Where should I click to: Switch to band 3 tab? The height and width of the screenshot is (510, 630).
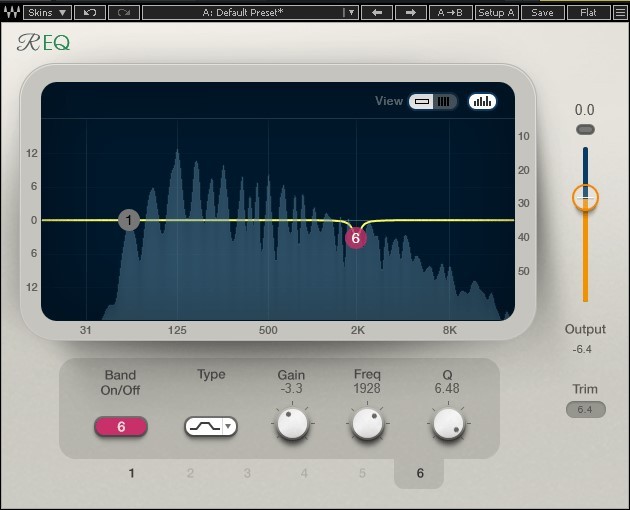247,473
